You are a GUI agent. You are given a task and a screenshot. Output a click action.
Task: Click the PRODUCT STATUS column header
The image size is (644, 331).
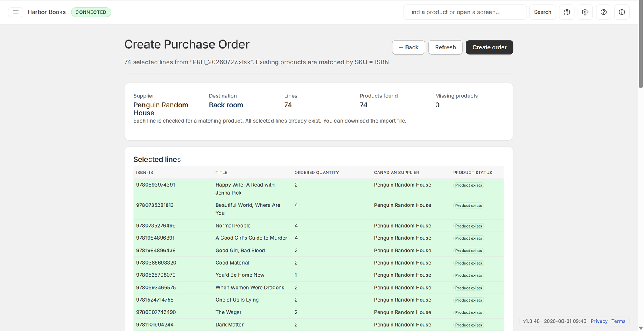pyautogui.click(x=473, y=173)
